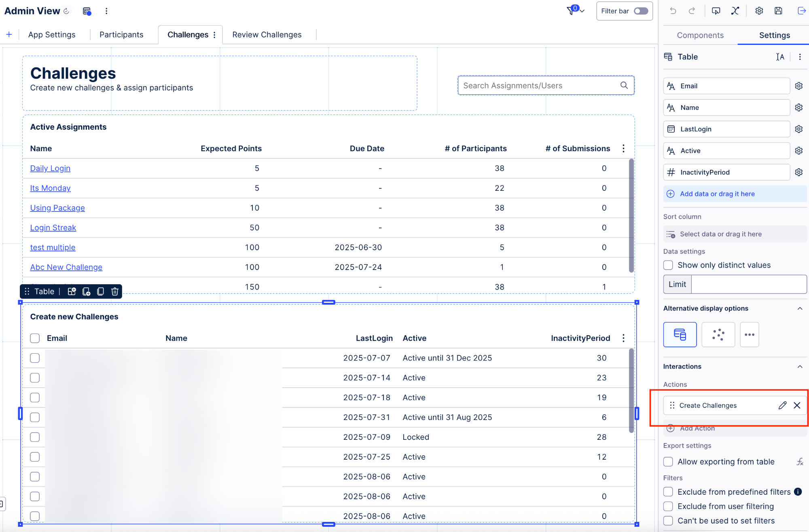This screenshot has width=809, height=532.
Task: Open the filter dropdown with the 0 badge
Action: (x=575, y=11)
